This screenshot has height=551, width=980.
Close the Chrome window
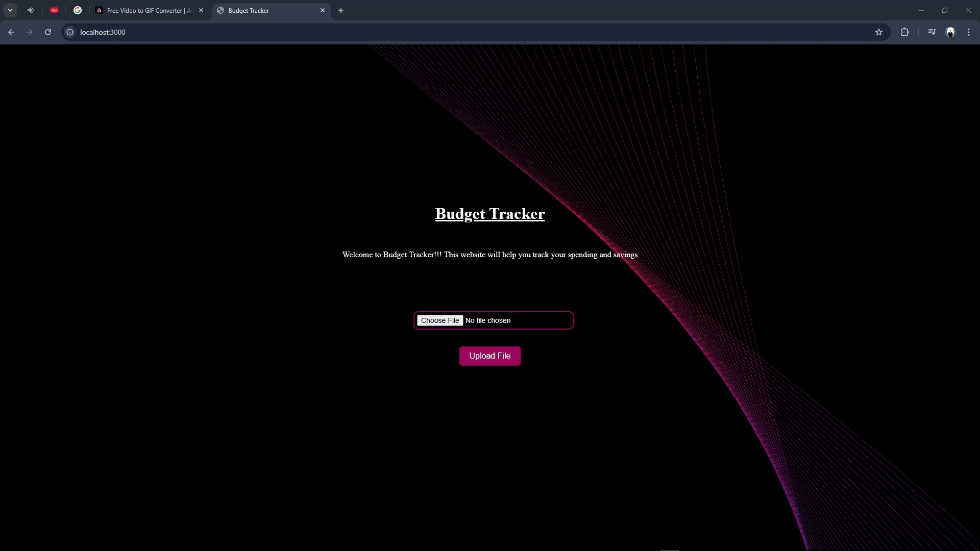pos(968,10)
